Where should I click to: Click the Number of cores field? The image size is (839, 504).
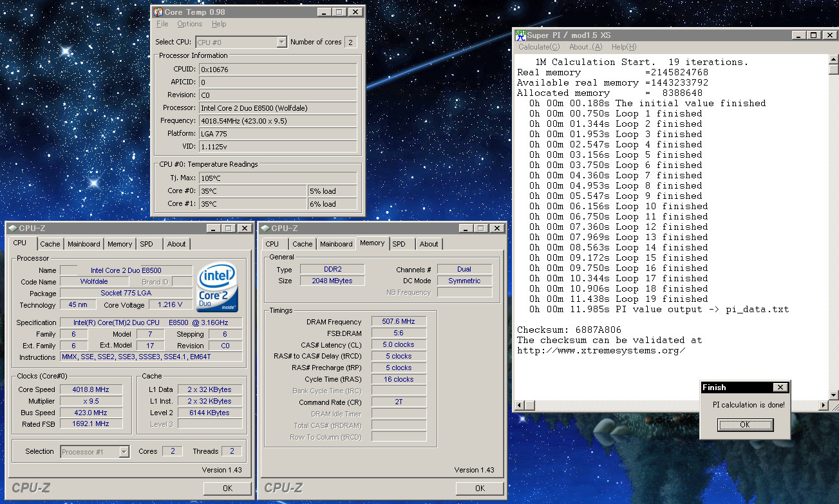pos(350,42)
